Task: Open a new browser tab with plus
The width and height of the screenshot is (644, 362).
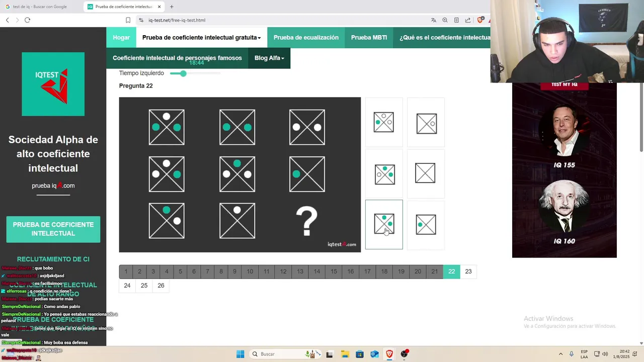Action: (172, 7)
